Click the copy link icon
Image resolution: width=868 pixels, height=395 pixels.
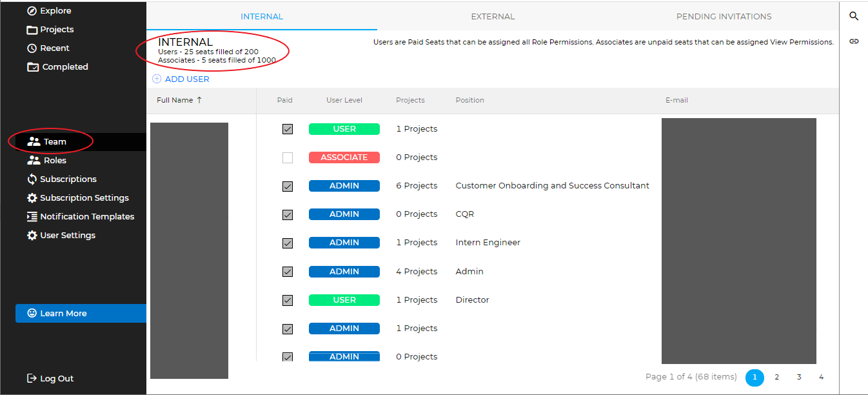(854, 41)
